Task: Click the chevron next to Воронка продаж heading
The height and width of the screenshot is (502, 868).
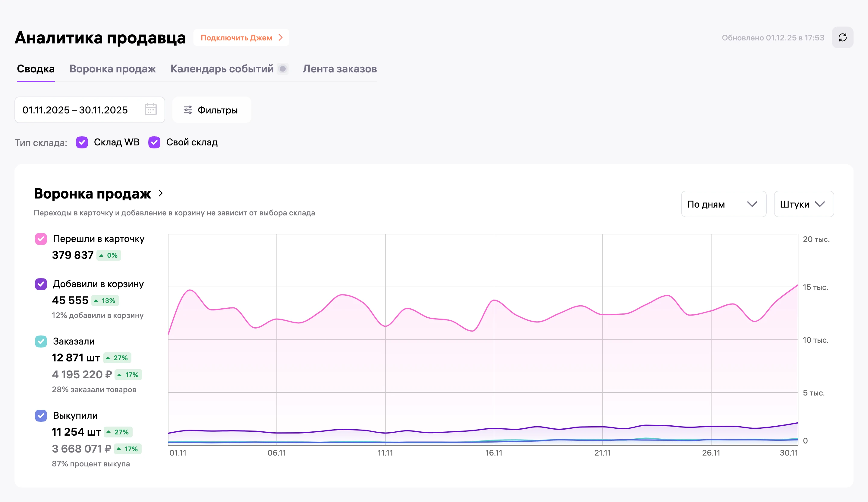Action: 161,193
